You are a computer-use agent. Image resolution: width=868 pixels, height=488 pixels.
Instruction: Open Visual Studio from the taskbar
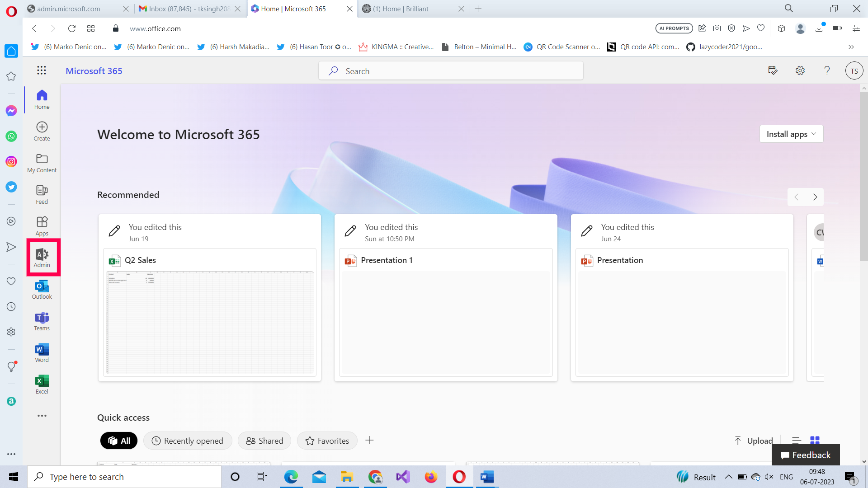click(403, 477)
